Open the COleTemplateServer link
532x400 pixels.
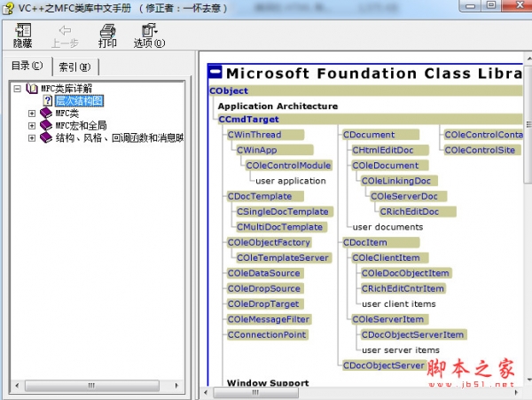point(283,258)
